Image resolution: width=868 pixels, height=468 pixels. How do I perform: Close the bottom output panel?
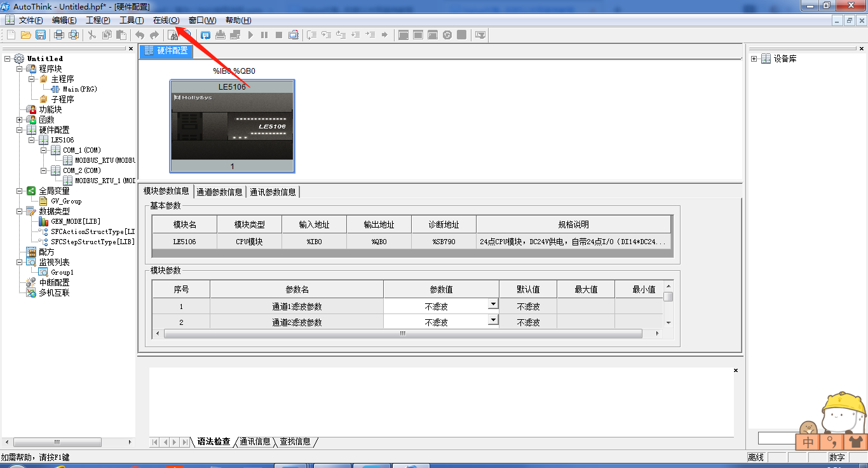coord(736,370)
